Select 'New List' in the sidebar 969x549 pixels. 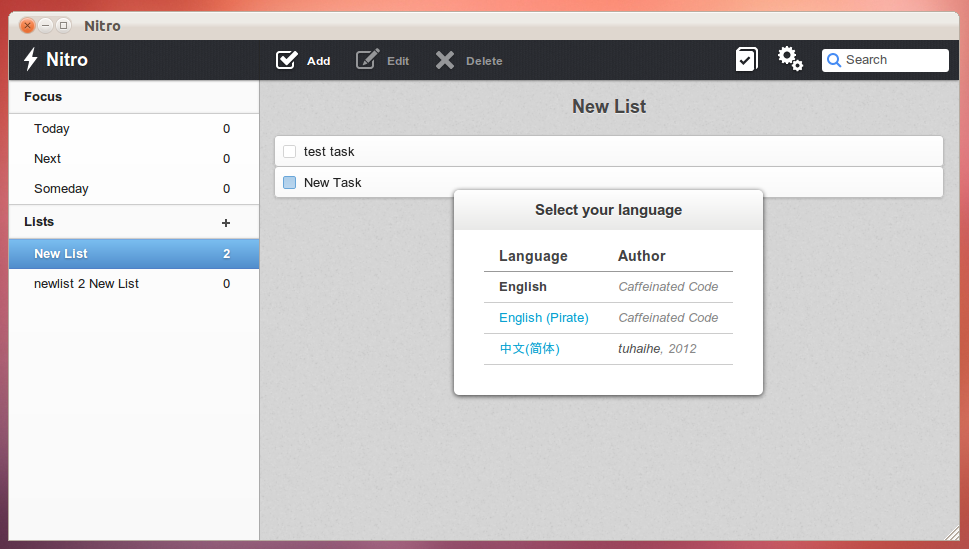[x=133, y=254]
